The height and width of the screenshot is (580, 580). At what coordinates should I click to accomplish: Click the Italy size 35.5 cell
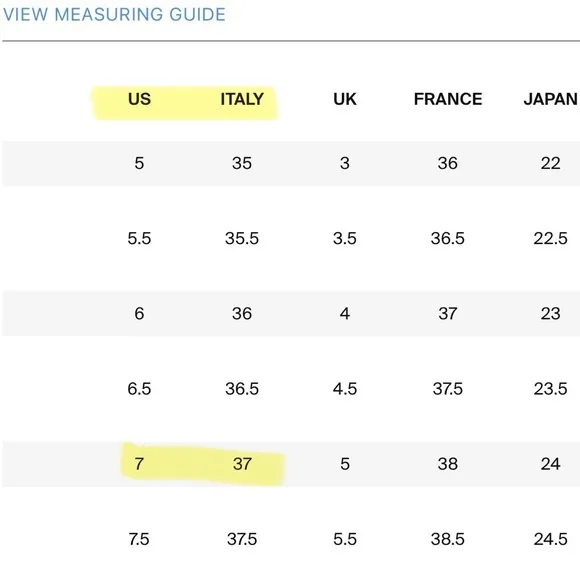coord(242,238)
